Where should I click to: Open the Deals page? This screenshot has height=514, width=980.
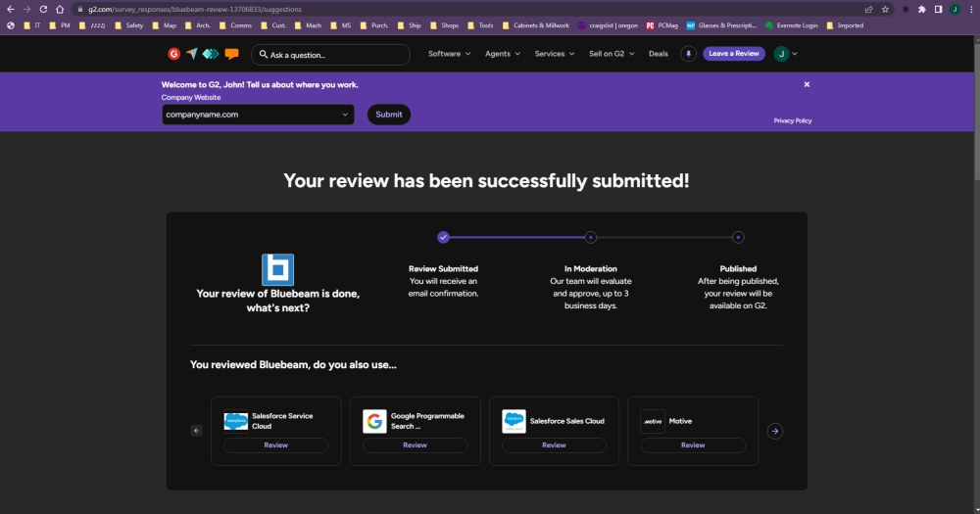coord(659,54)
